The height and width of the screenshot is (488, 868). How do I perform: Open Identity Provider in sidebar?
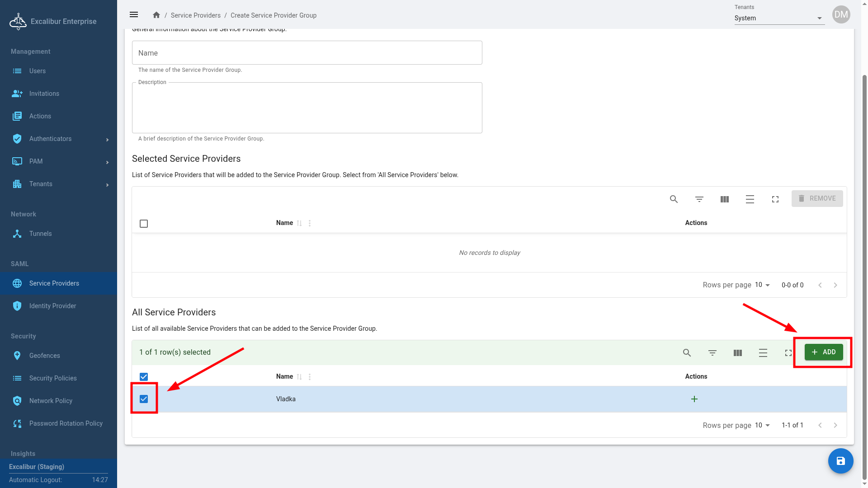[x=52, y=306]
